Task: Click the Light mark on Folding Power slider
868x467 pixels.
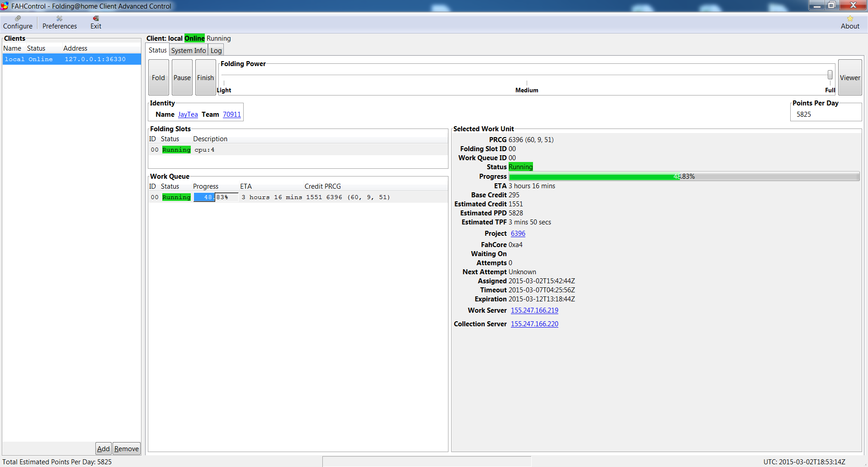Action: point(224,90)
